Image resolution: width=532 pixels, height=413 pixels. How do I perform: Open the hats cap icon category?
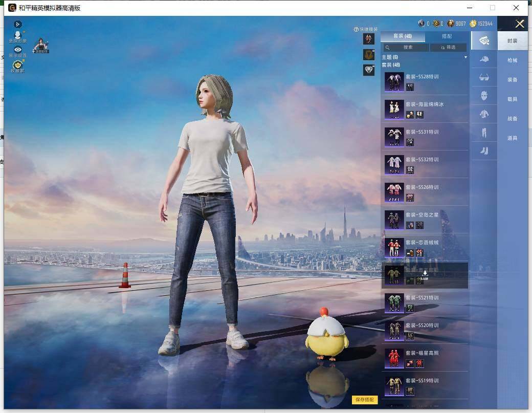484,59
